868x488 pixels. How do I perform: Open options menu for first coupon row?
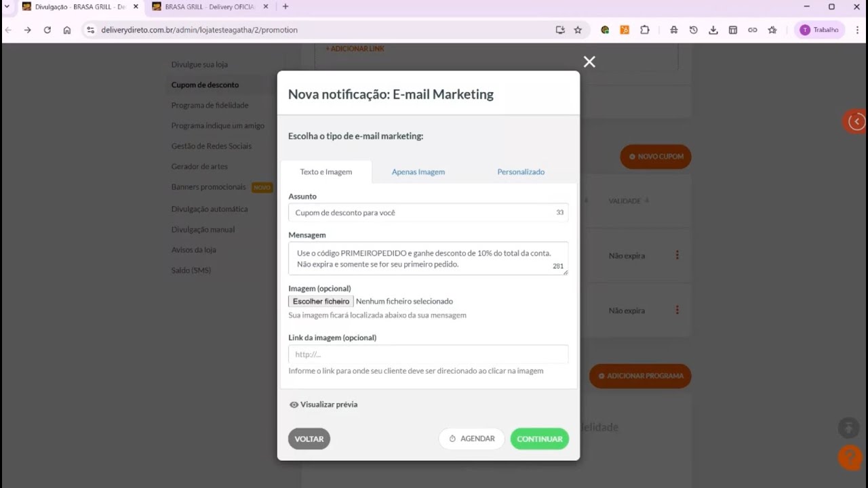[677, 256]
